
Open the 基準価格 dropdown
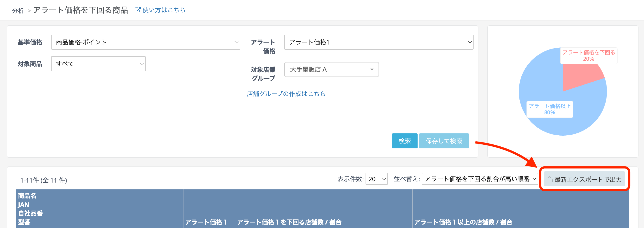coord(146,42)
